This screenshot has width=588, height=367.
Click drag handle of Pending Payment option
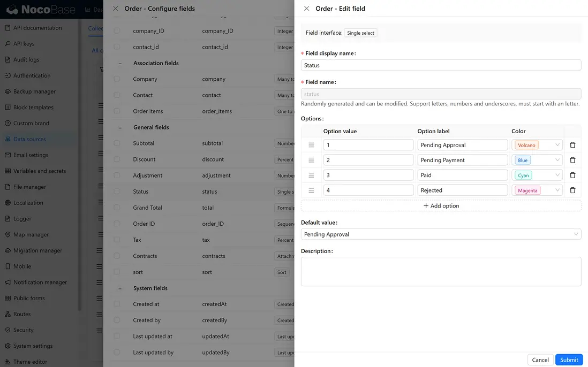point(311,160)
